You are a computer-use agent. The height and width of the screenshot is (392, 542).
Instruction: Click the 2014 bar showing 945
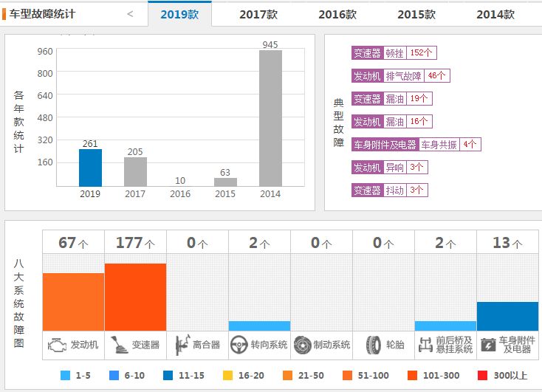270,118
